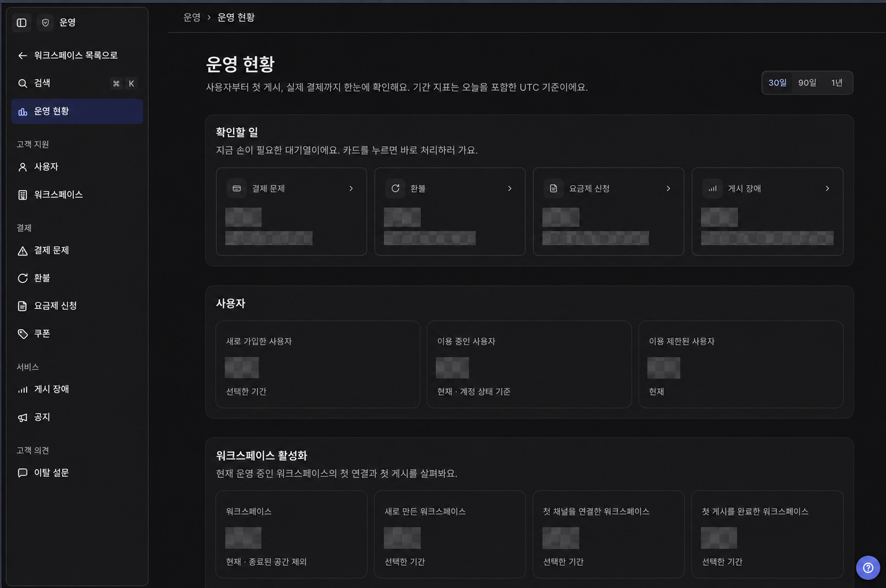Image resolution: width=886 pixels, height=588 pixels.
Task: Click the person icon for 사용자
Action: tap(22, 167)
